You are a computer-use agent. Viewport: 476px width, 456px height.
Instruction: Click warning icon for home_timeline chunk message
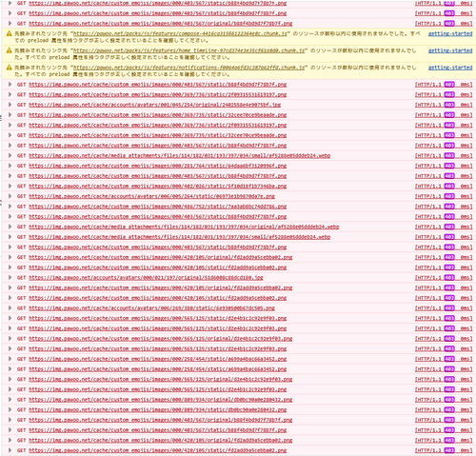pos(9,50)
